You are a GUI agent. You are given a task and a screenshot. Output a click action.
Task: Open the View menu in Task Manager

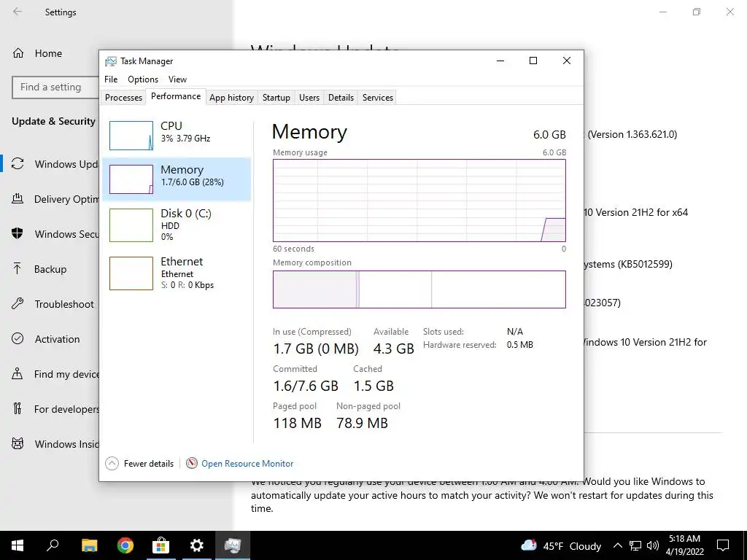click(x=177, y=79)
